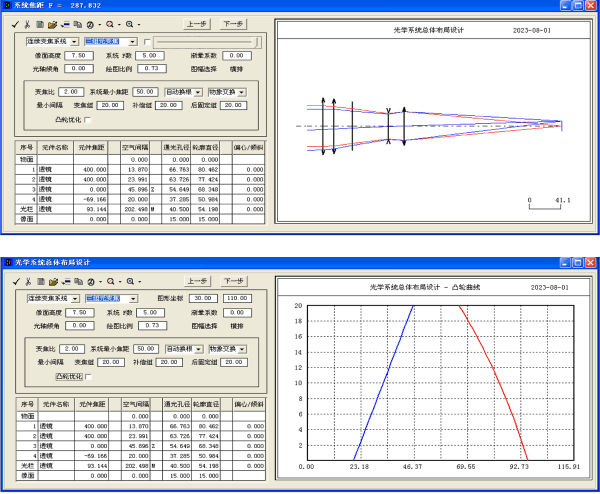
Task: Click the scissors cut icon in top toolbar
Action: point(29,22)
